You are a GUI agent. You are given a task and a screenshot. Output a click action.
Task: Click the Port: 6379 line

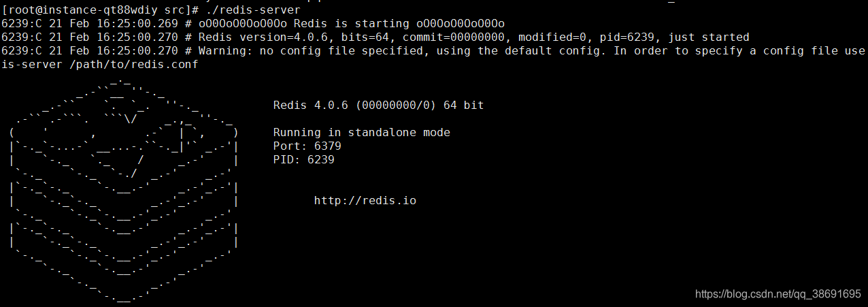[x=307, y=146]
